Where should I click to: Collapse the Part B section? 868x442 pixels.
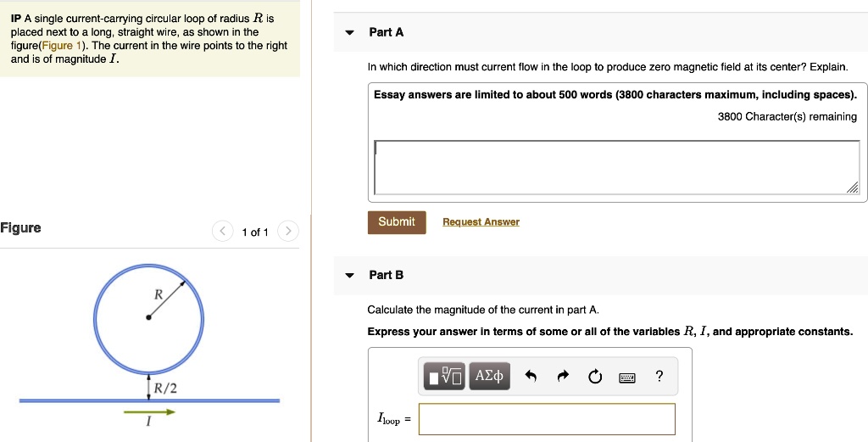pos(349,276)
